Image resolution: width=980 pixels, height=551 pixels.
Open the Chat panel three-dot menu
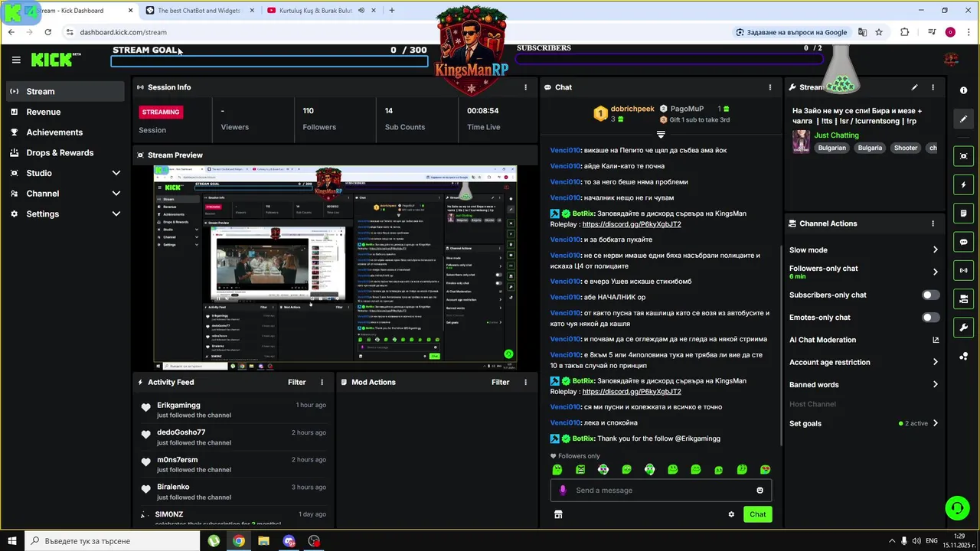click(x=770, y=87)
